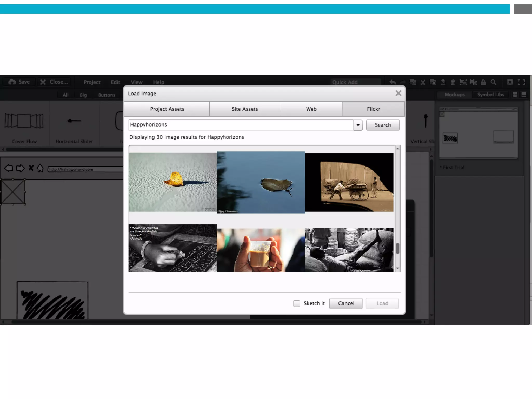Viewport: 532px width, 399px height.
Task: Click the magnifier zoom icon
Action: click(x=493, y=82)
